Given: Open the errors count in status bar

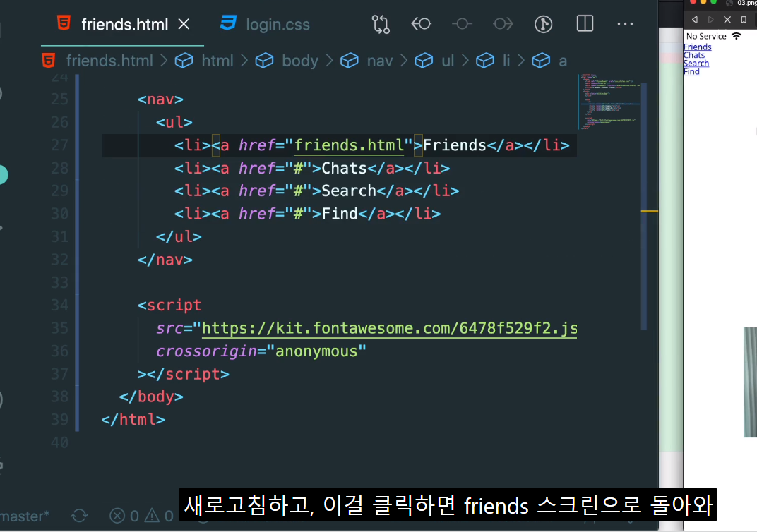Looking at the screenshot, I should (x=124, y=516).
